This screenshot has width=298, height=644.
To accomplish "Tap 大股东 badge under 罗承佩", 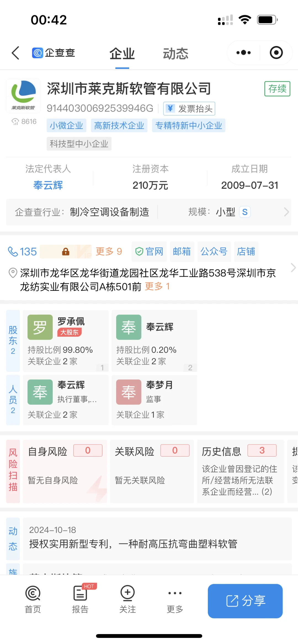I will [x=70, y=332].
